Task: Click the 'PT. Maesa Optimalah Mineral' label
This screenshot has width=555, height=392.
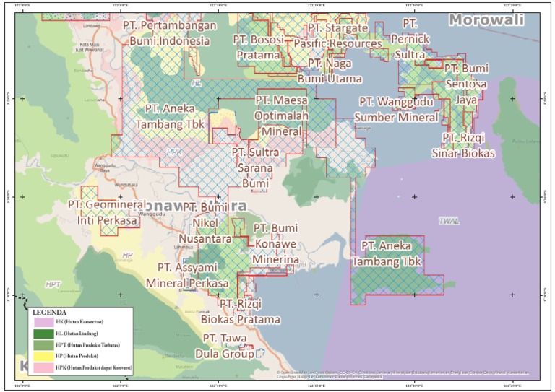Action: pyautogui.click(x=281, y=116)
